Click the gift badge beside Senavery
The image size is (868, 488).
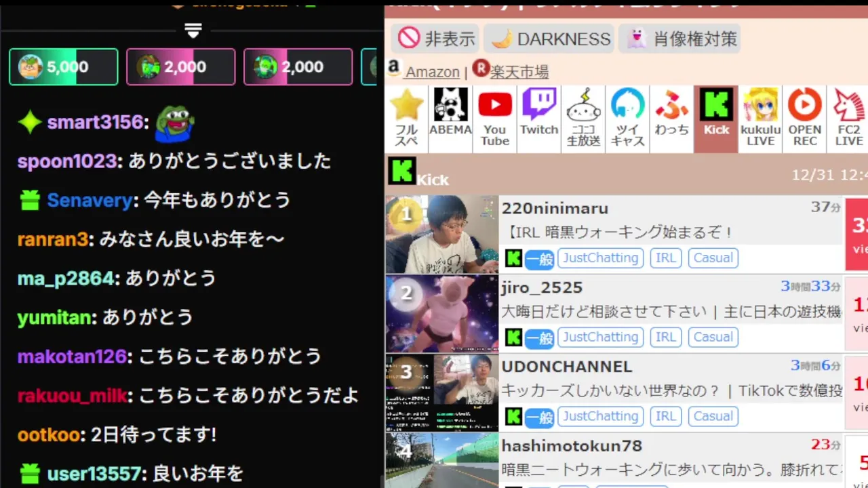(x=30, y=200)
